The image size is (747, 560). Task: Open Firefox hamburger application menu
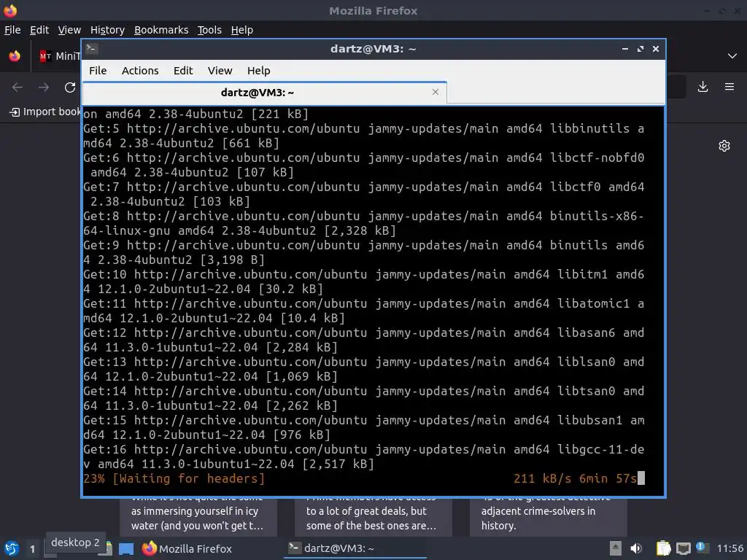coord(729,87)
